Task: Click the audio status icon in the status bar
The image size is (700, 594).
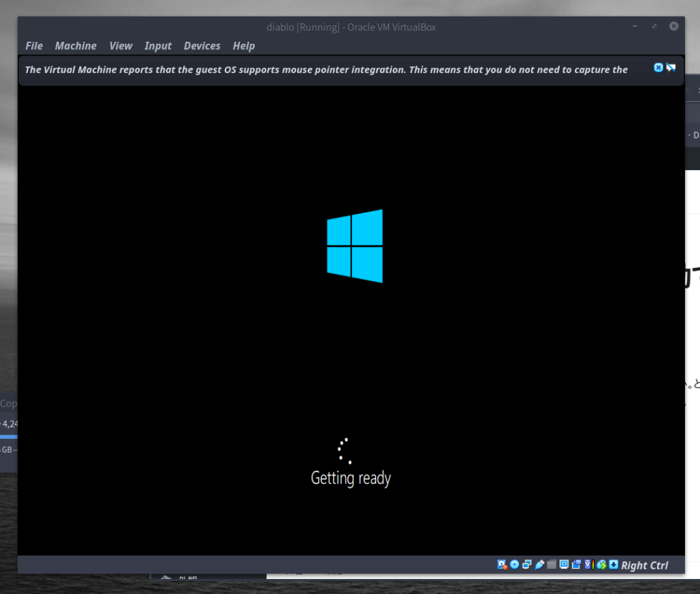Action: 526,565
